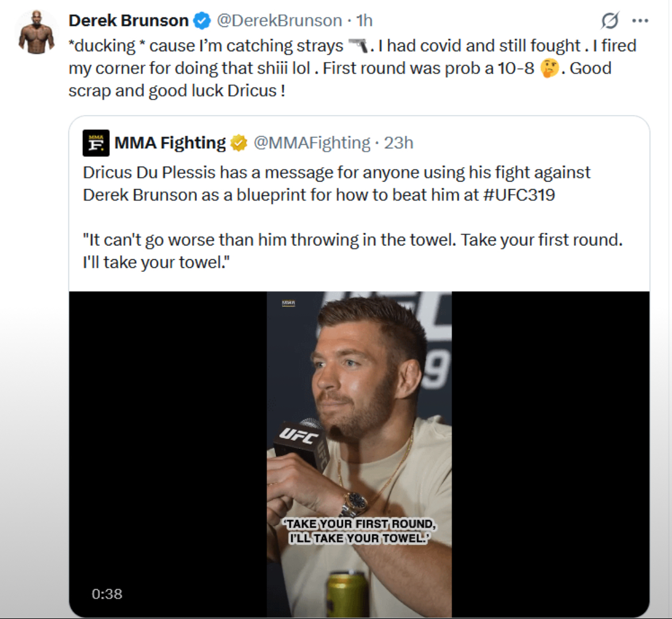This screenshot has height=619, width=672.
Task: Click the MMA Fighting account name
Action: click(x=170, y=143)
